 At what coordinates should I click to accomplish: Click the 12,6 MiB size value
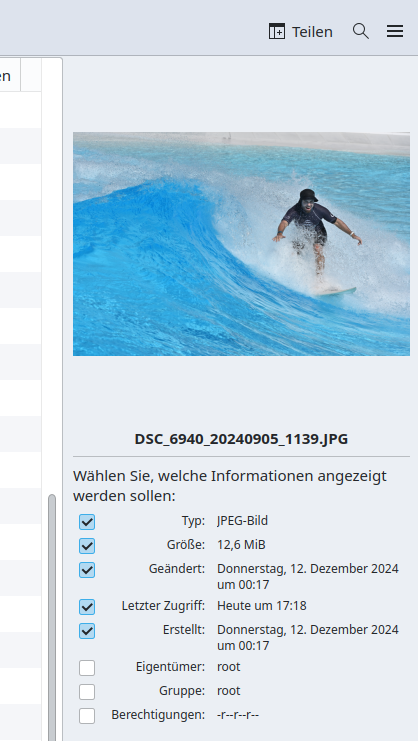[241, 545]
